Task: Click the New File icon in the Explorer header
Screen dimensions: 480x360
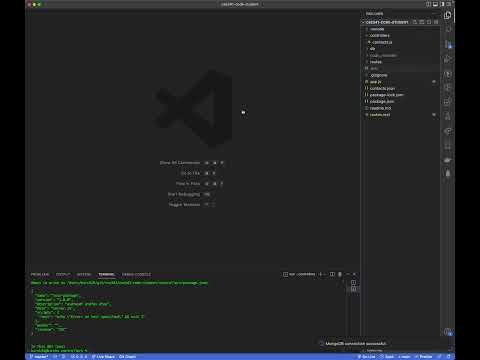Action: coord(415,22)
